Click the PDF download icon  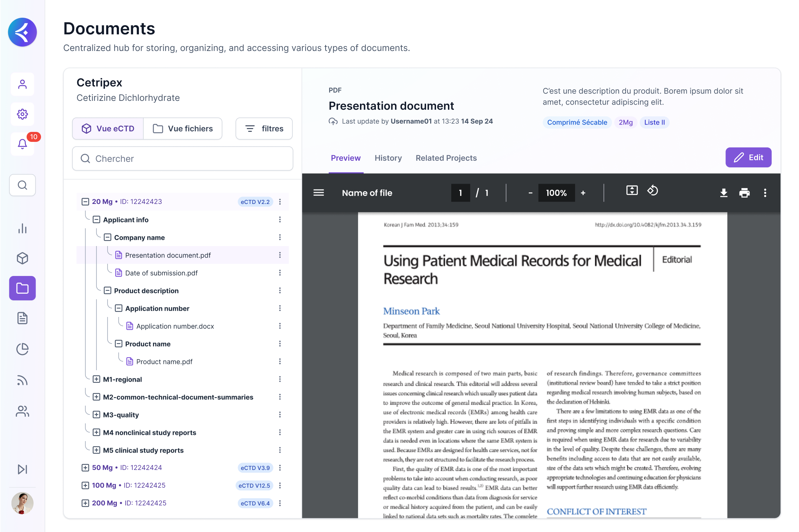pos(724,193)
